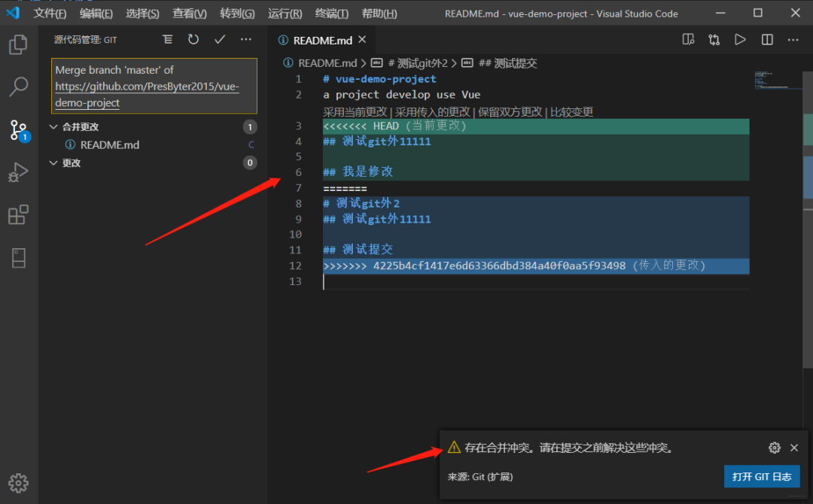Open the Manage gear in activity bar
The image size is (813, 504).
[19, 483]
